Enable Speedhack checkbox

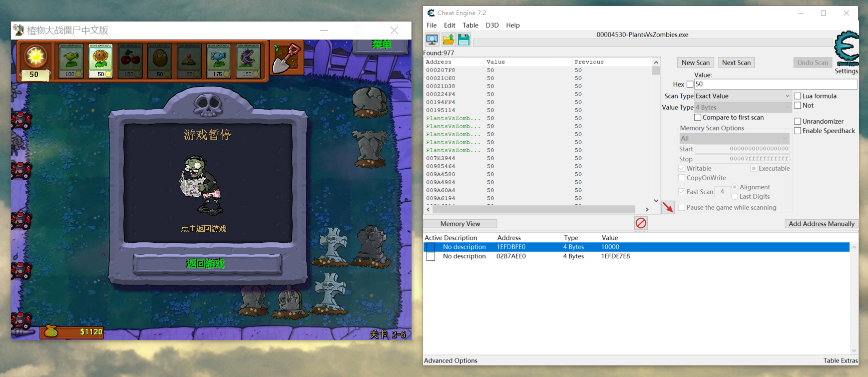click(x=798, y=131)
